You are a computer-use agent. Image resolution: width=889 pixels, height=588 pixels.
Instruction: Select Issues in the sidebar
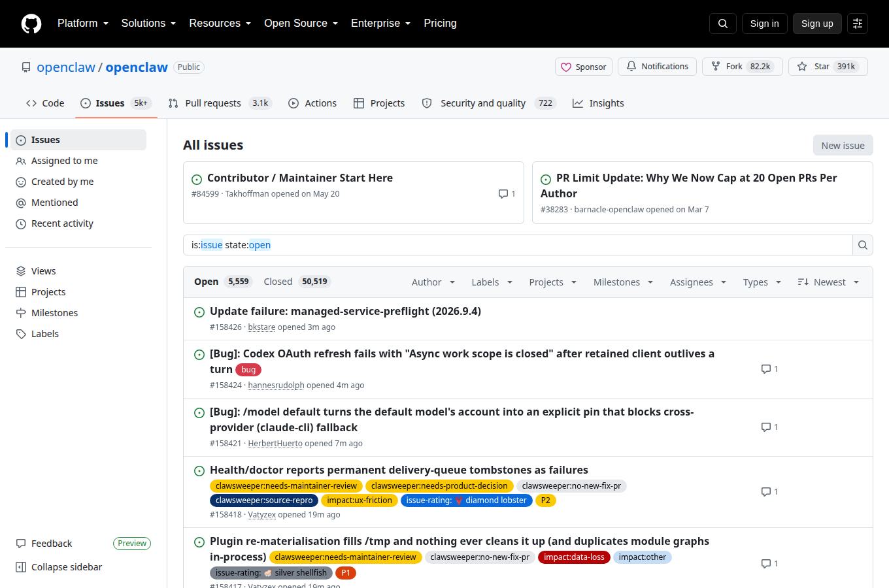click(78, 140)
